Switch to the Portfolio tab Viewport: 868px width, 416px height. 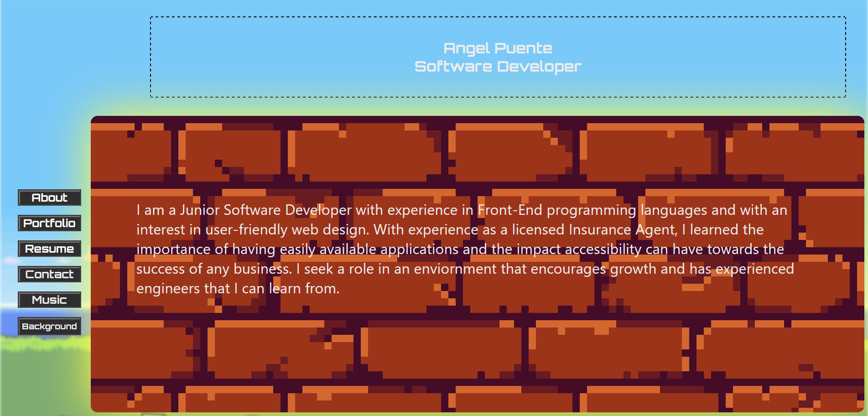coord(49,223)
